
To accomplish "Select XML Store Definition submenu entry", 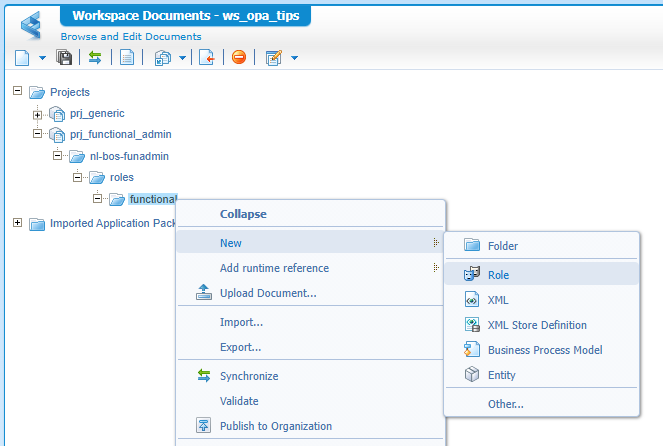I will point(537,325).
